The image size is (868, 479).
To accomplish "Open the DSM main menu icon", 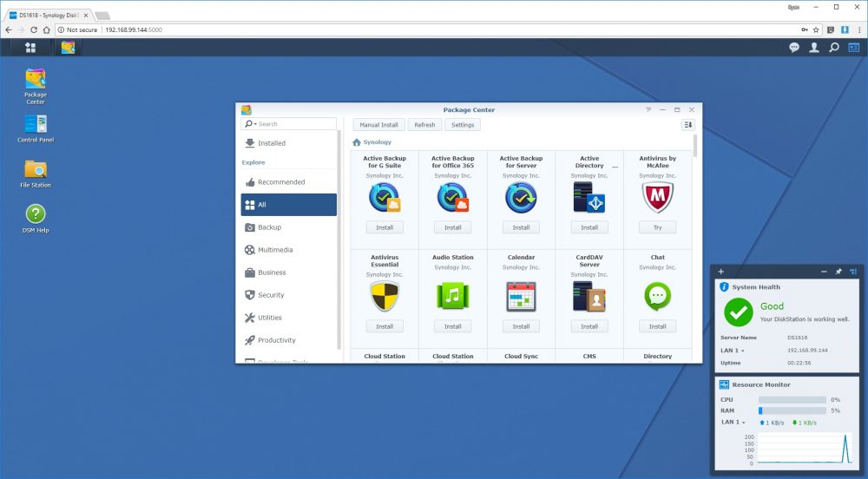I will (30, 48).
